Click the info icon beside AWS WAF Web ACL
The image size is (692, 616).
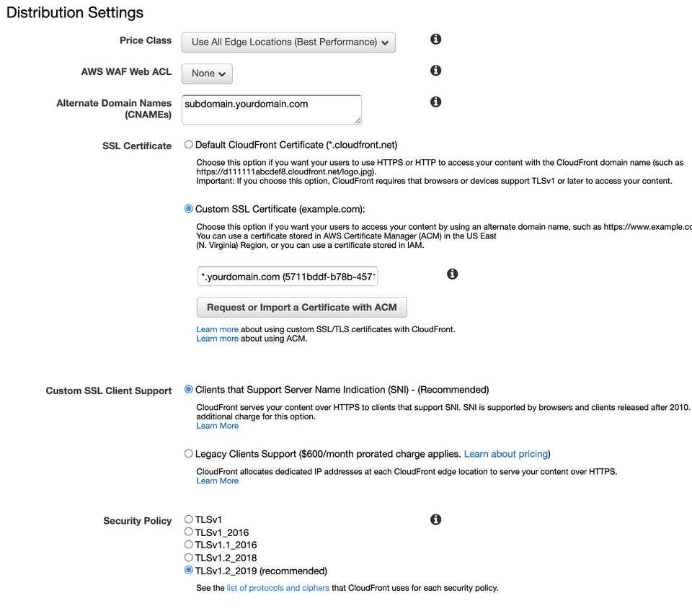point(435,71)
